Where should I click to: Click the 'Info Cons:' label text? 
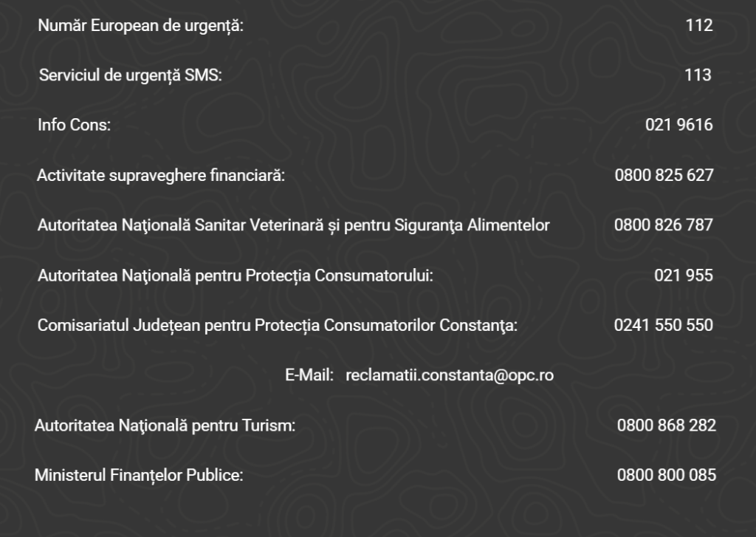point(74,125)
